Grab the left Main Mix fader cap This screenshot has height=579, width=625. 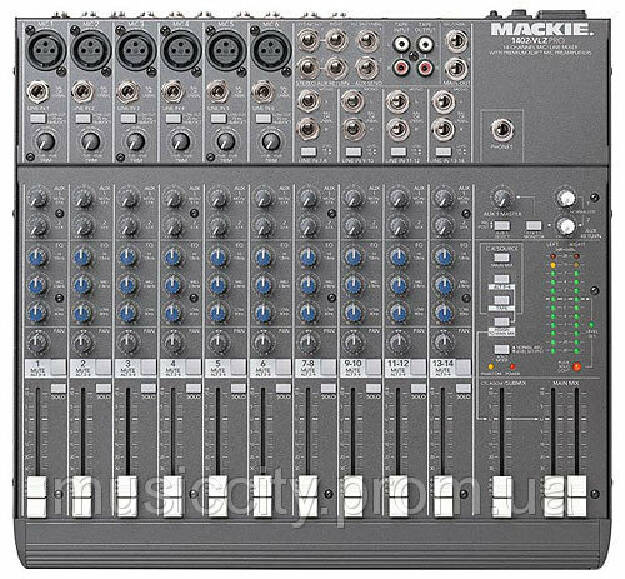point(554,496)
